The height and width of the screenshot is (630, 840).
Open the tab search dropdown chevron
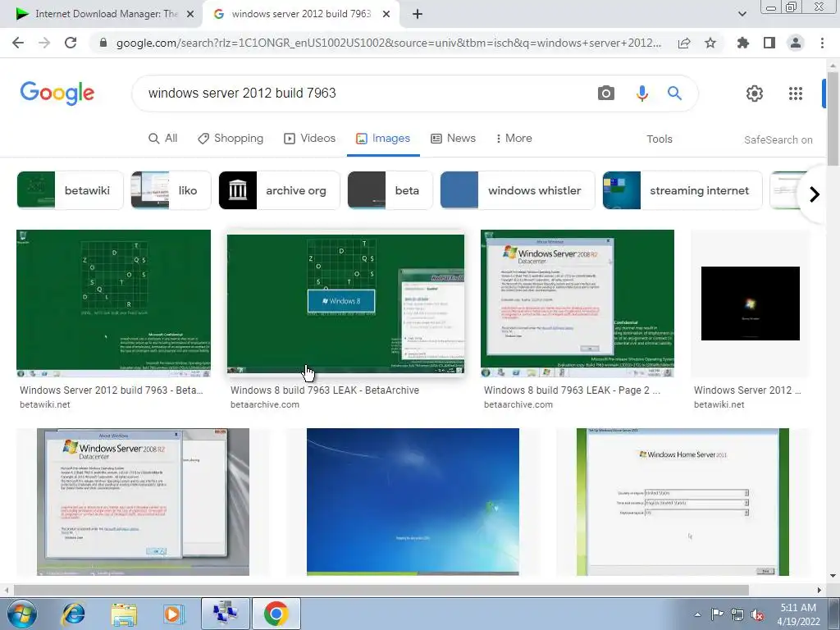(x=742, y=14)
